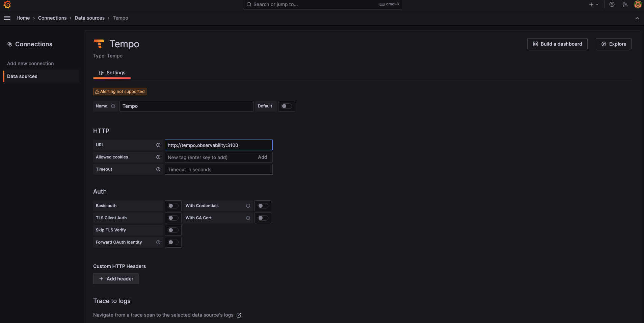The width and height of the screenshot is (644, 323).
Task: Focus the Timeout in seconds field
Action: click(218, 169)
